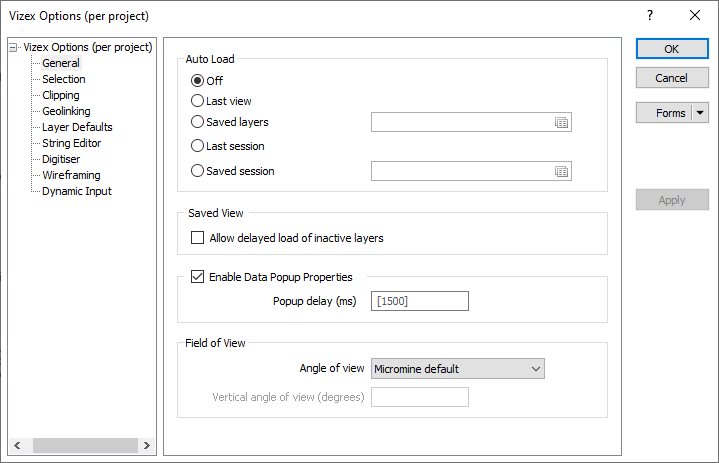Open the Saved session browse list icon
The height and width of the screenshot is (463, 719).
click(x=561, y=171)
